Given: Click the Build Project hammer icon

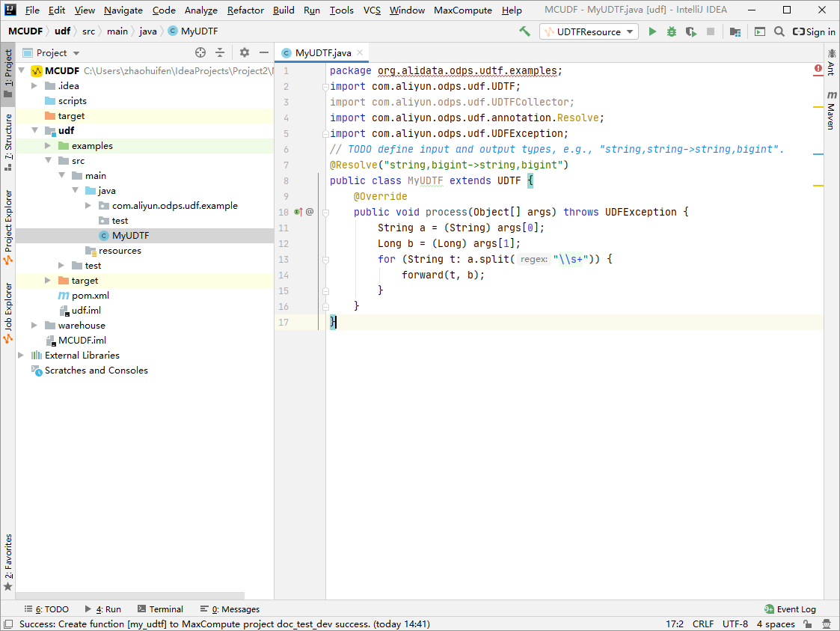Looking at the screenshot, I should click(525, 31).
